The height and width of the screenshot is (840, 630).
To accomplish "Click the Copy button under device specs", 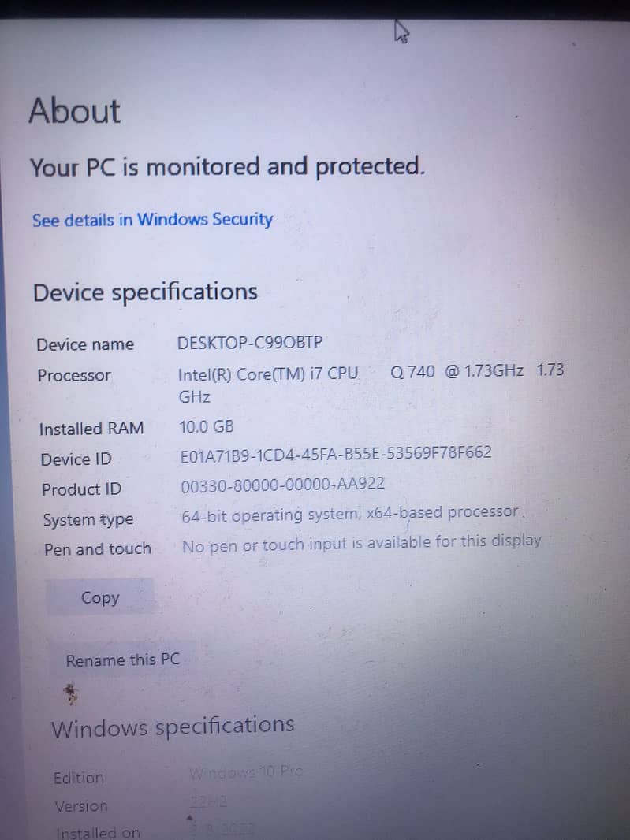I will coord(99,597).
